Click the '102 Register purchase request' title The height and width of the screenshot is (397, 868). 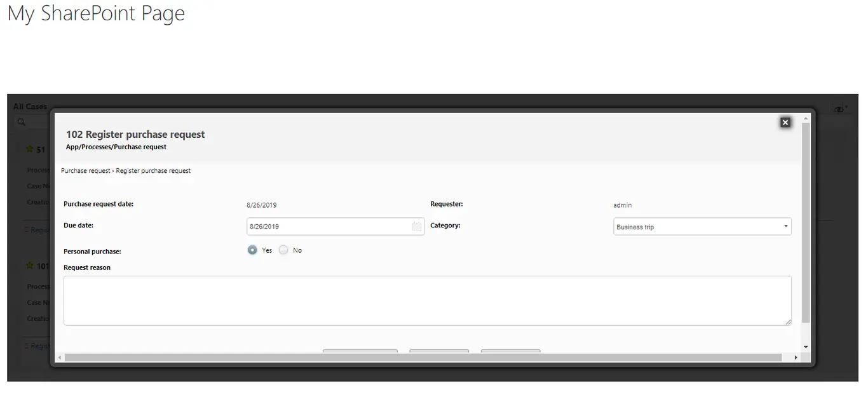[x=135, y=135]
